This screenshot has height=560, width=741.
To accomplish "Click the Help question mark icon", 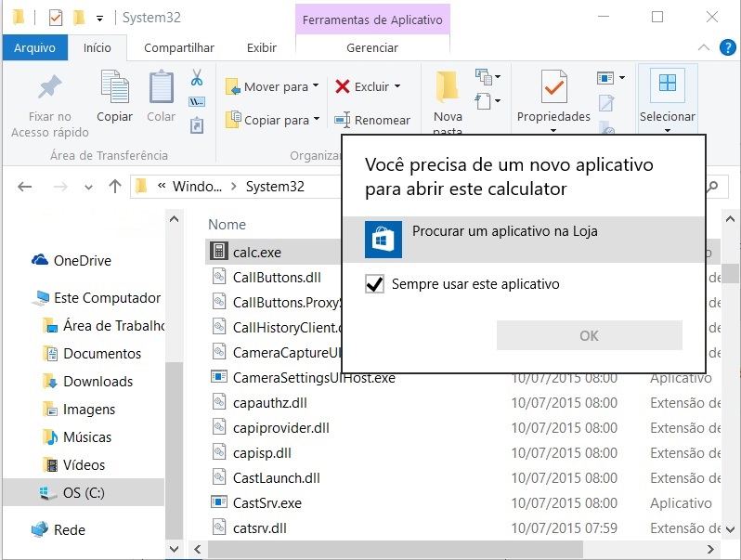I will [727, 47].
